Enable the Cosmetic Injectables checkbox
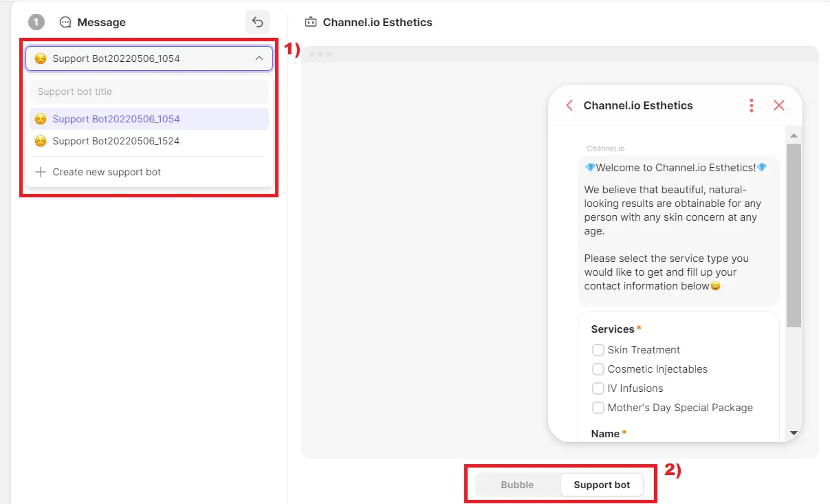 click(x=598, y=369)
